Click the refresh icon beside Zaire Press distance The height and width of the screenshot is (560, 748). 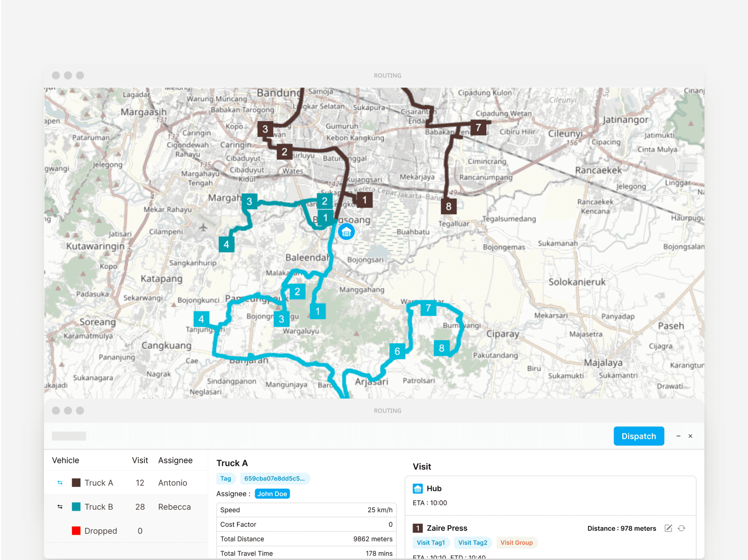coord(681,528)
